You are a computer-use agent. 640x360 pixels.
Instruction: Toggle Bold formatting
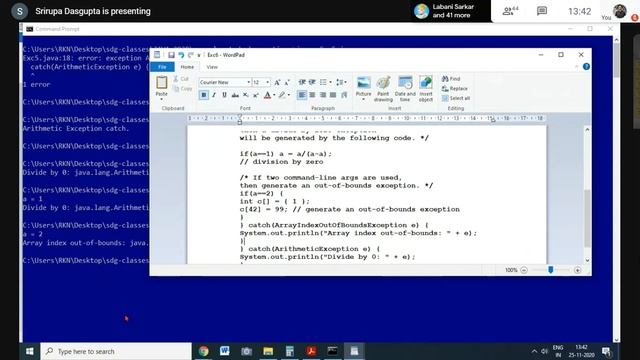204,95
